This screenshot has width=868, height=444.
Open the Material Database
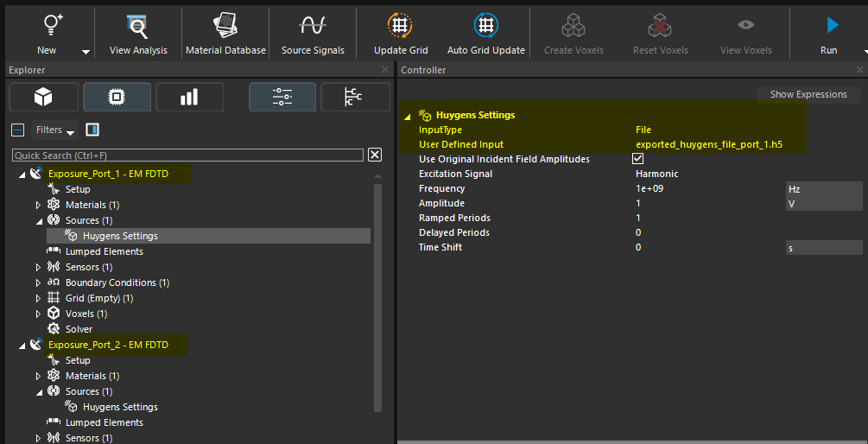click(225, 25)
